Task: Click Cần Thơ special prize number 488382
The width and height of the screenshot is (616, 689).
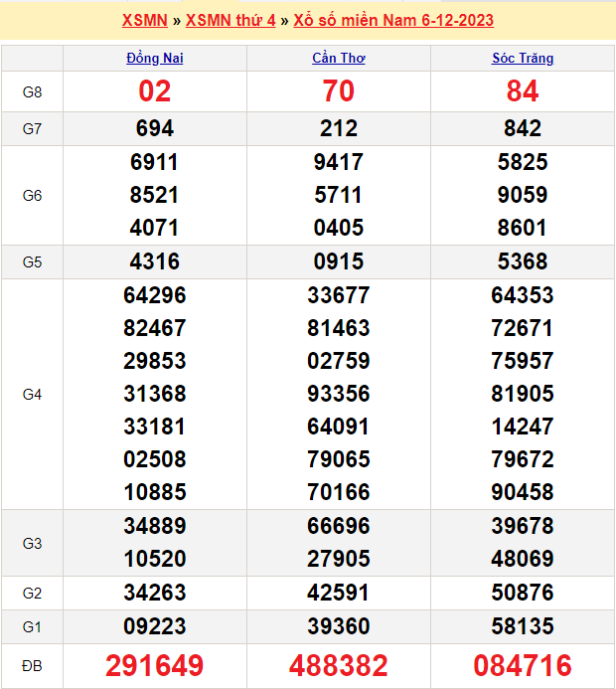Action: coord(339,665)
